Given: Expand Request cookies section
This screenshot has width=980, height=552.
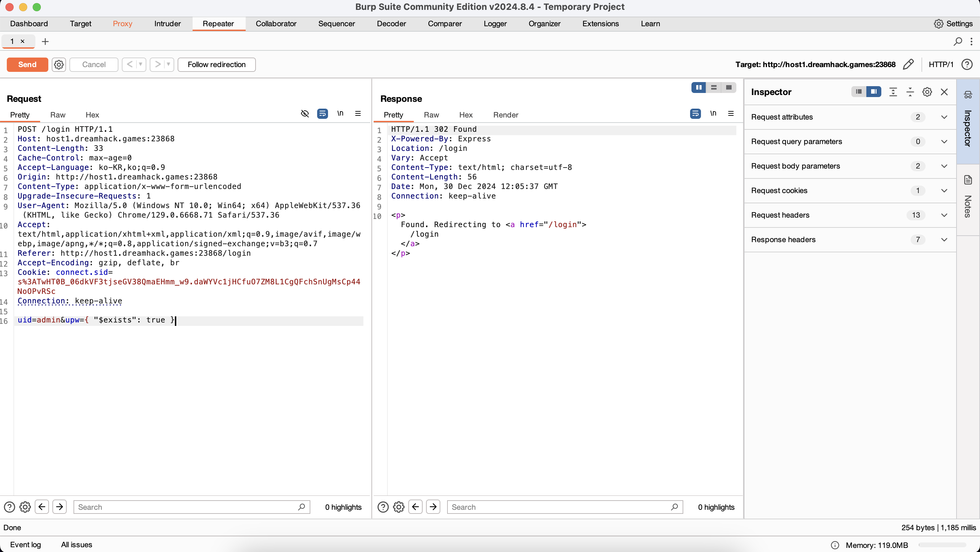Looking at the screenshot, I should coord(944,190).
